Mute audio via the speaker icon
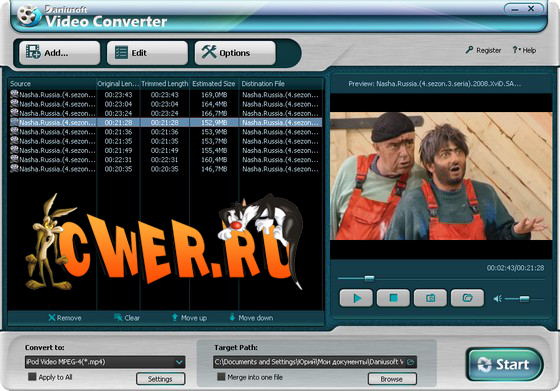This screenshot has width=560, height=391. (x=498, y=299)
